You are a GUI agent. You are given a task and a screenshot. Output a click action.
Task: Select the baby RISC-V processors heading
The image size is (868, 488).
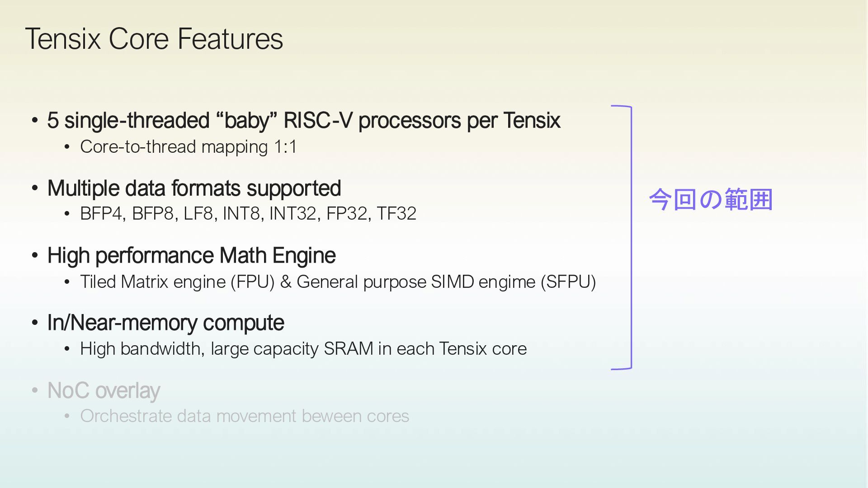[303, 121]
